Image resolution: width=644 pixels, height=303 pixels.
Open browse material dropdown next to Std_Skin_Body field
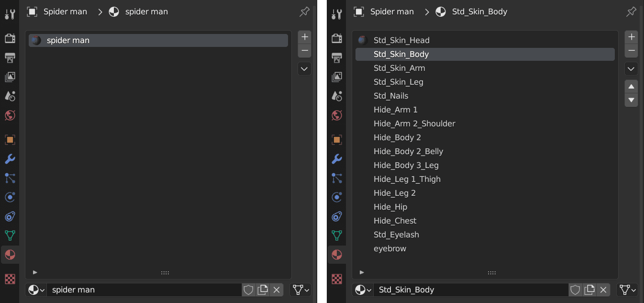(x=363, y=290)
